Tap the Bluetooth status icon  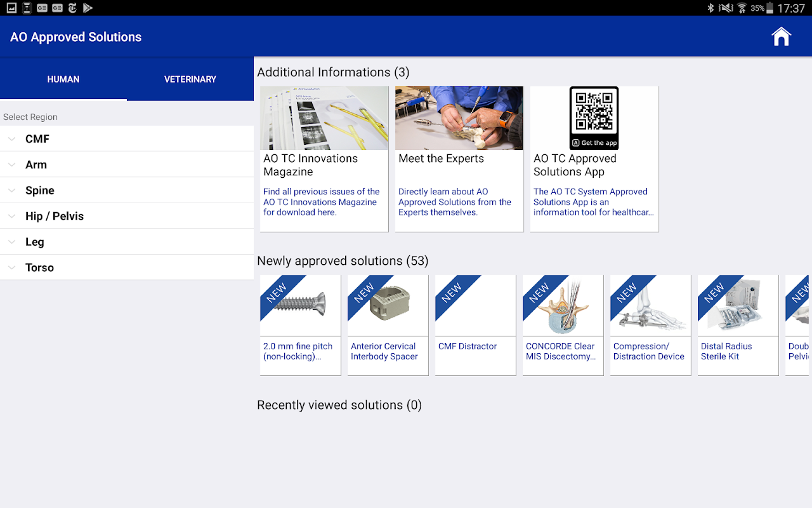[x=711, y=8]
